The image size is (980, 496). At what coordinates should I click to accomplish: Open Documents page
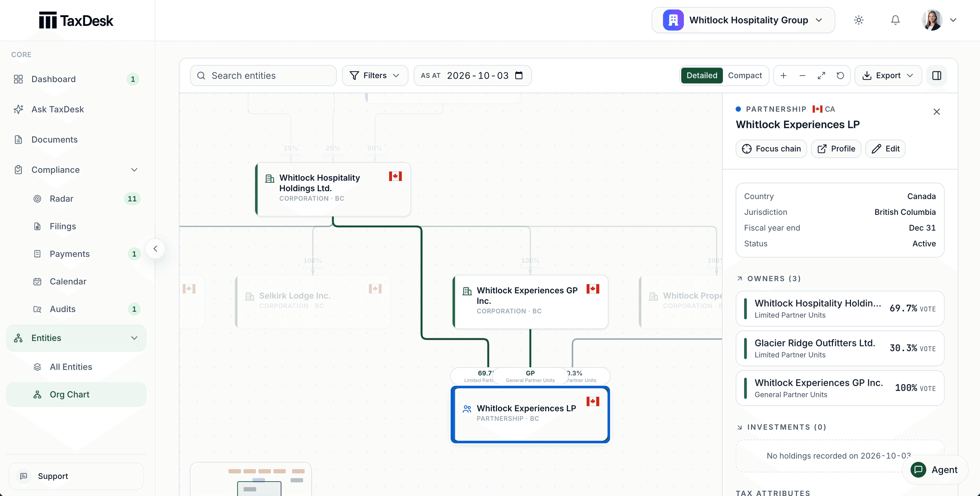(76, 140)
